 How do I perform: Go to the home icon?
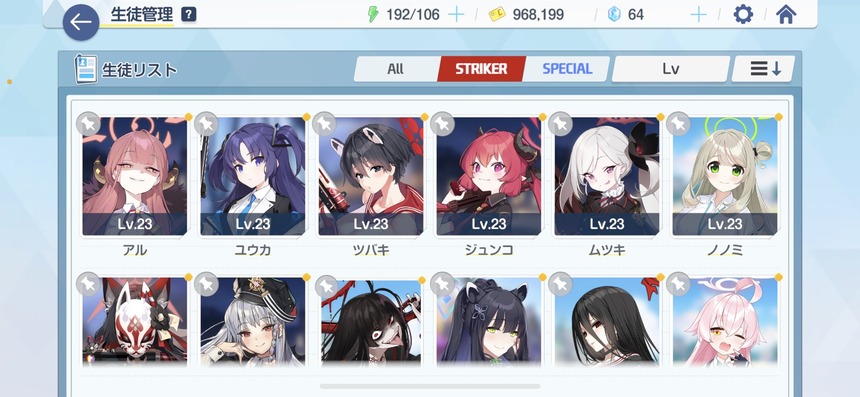tap(785, 14)
